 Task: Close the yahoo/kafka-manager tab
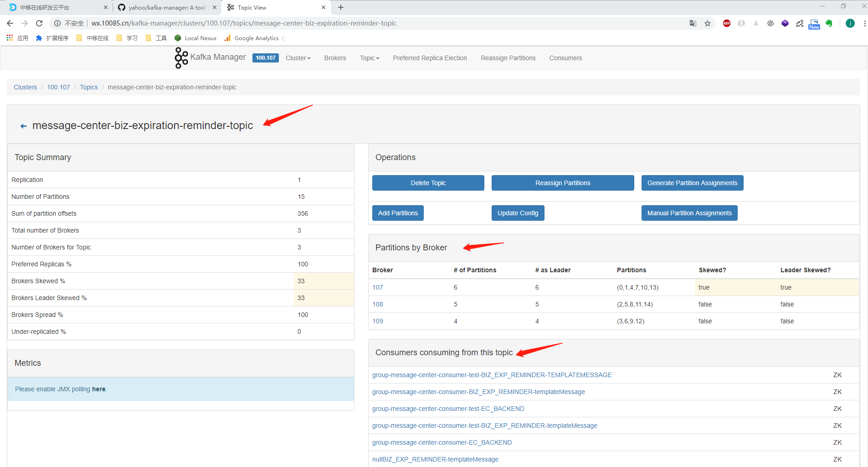[x=215, y=7]
